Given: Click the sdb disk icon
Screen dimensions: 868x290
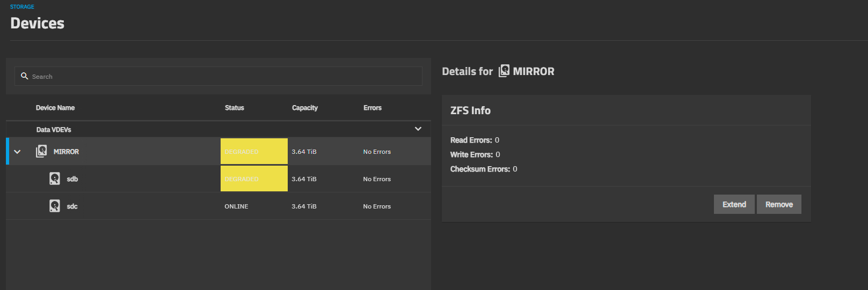Looking at the screenshot, I should pos(55,179).
